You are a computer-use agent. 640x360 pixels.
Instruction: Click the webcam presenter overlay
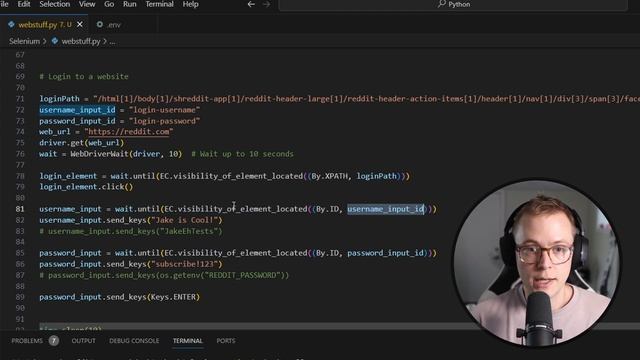[x=538, y=262]
